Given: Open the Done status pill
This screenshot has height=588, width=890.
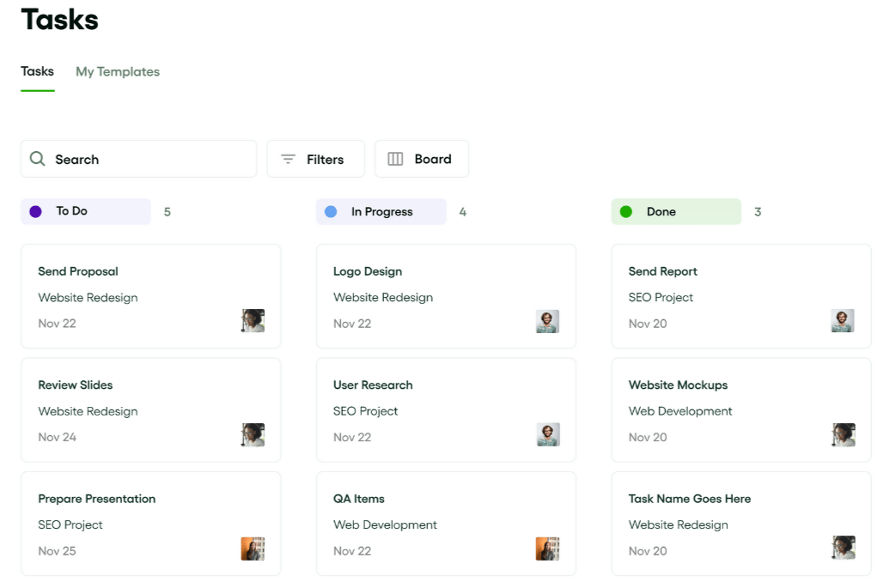Looking at the screenshot, I should point(676,211).
